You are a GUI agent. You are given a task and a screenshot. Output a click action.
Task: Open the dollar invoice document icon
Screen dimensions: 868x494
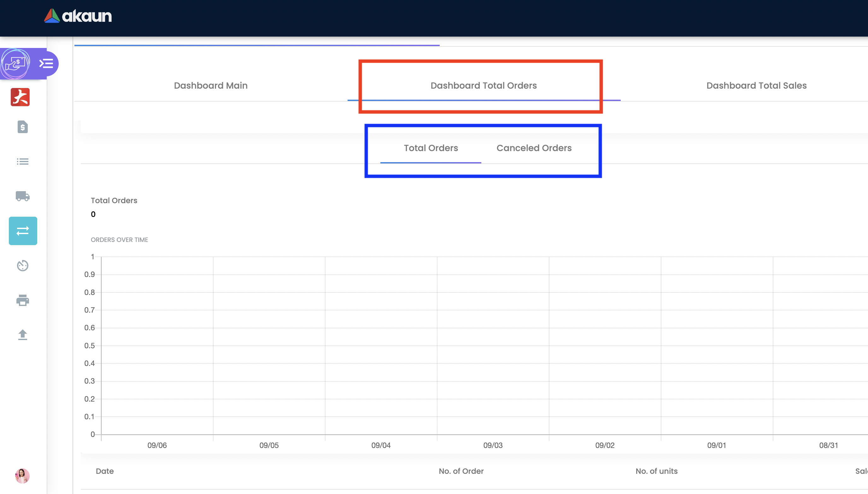click(x=22, y=127)
